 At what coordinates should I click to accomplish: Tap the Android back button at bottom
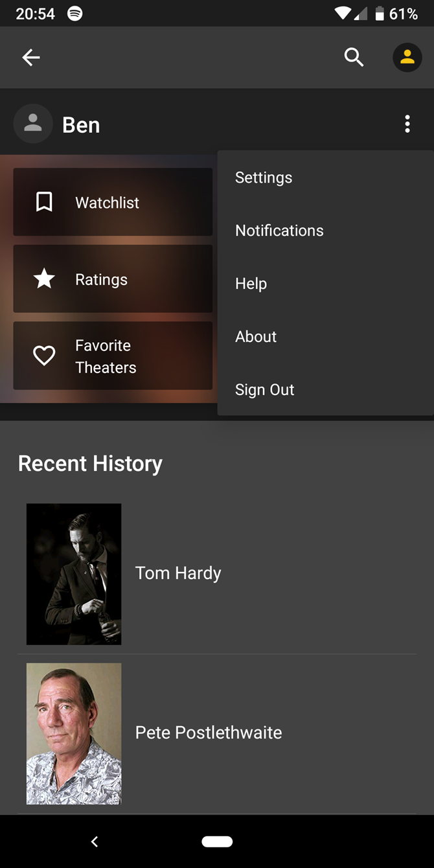coord(95,841)
